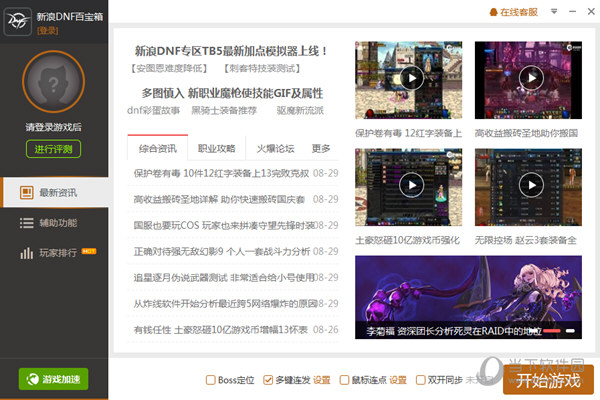Open the 玩家排行 bar chart icon

26,253
